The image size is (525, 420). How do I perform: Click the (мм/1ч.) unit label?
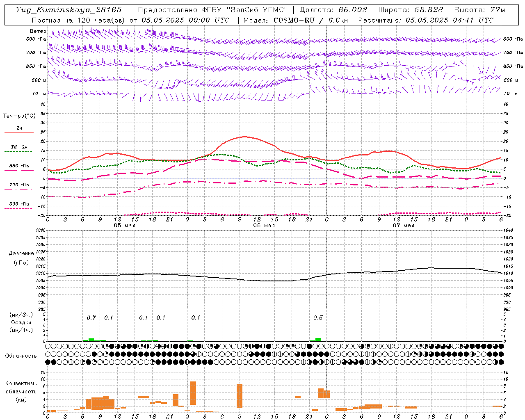(x=21, y=330)
